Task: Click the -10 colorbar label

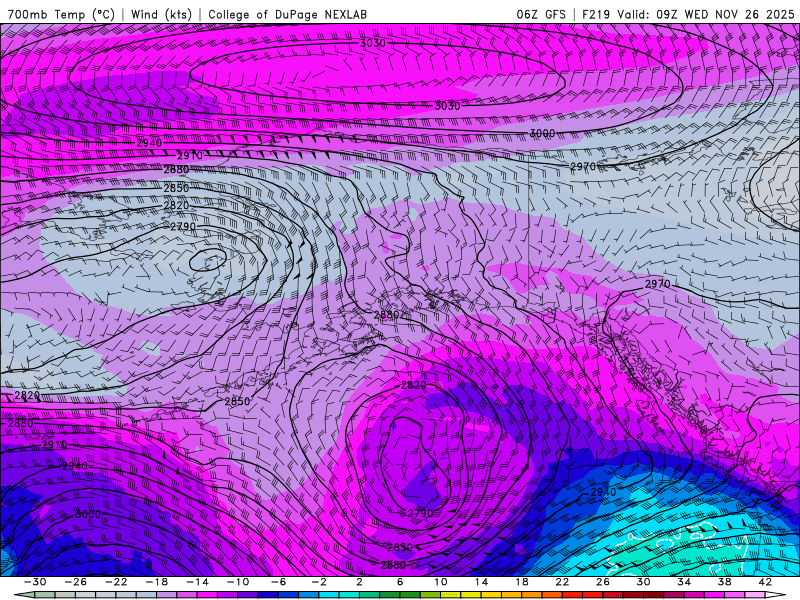Action: click(x=238, y=582)
